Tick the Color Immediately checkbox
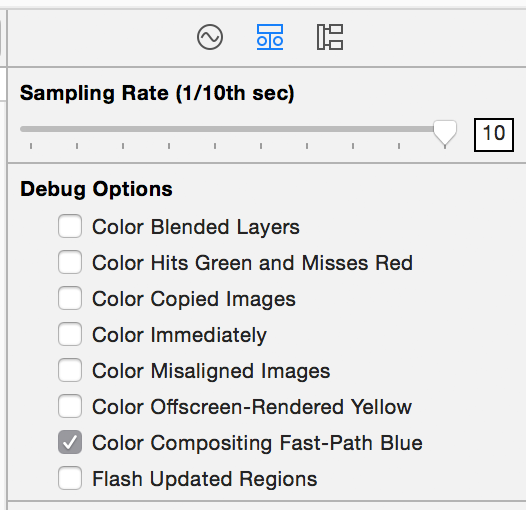The width and height of the screenshot is (526, 510). (x=70, y=334)
